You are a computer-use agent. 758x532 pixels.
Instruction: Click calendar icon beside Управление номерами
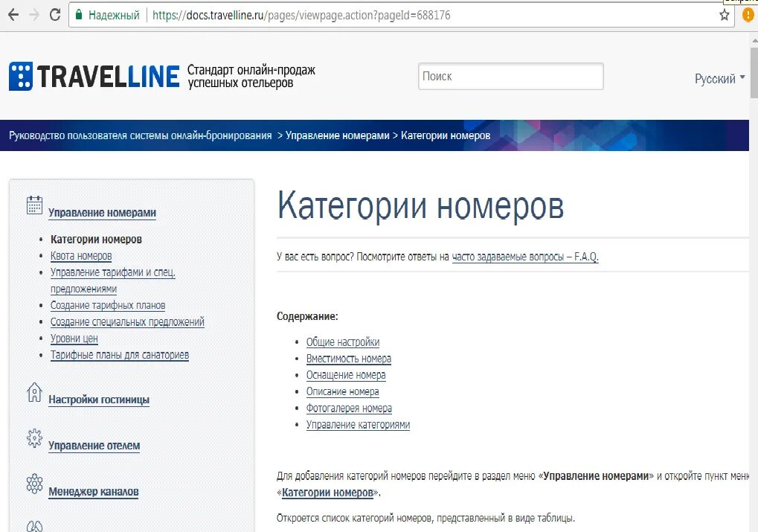click(34, 205)
